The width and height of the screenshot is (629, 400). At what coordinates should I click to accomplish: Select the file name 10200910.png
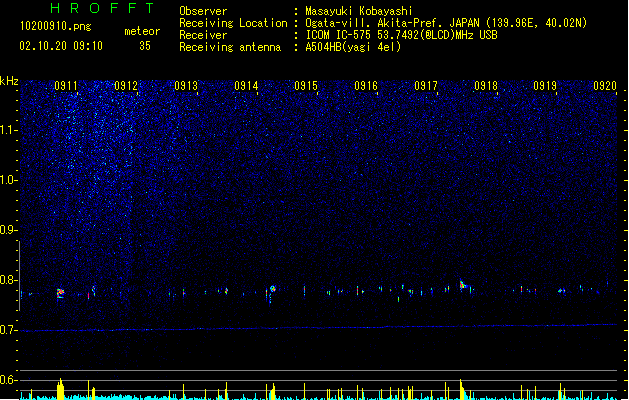[x=56, y=27]
